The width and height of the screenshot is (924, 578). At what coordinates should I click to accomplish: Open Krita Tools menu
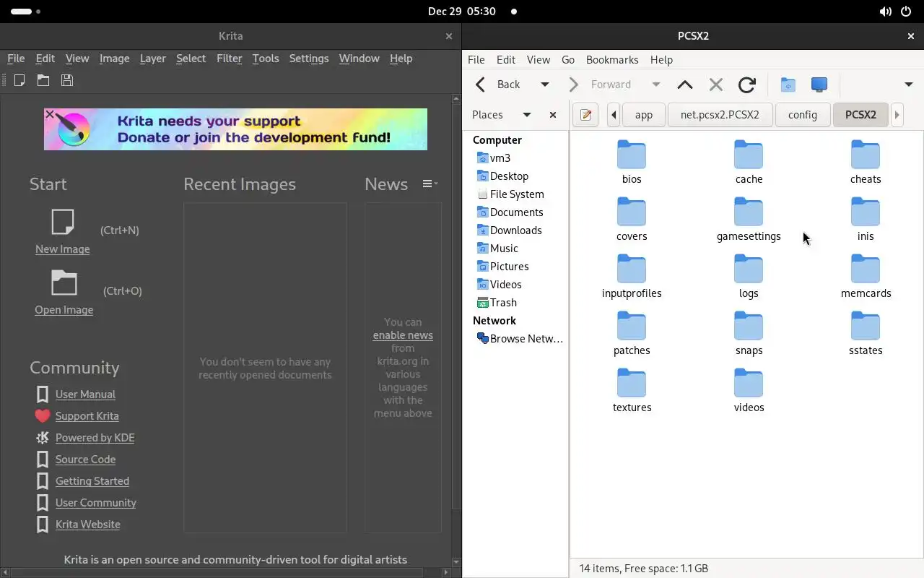click(266, 59)
